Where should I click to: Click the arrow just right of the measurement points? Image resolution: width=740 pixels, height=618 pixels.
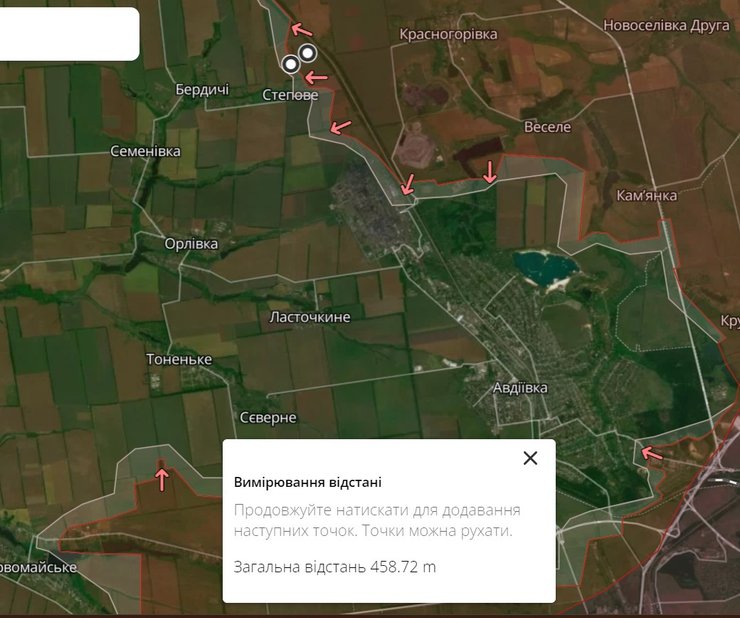point(317,77)
